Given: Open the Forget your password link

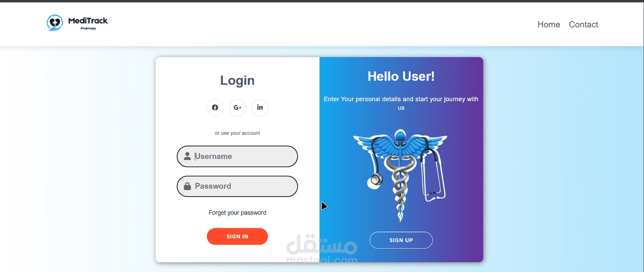Looking at the screenshot, I should coord(237,213).
